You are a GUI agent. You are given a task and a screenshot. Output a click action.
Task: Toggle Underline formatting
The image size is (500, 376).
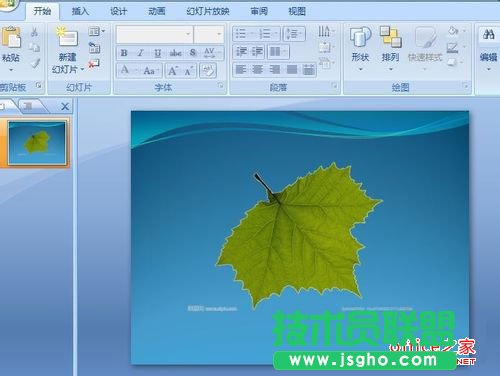click(158, 53)
